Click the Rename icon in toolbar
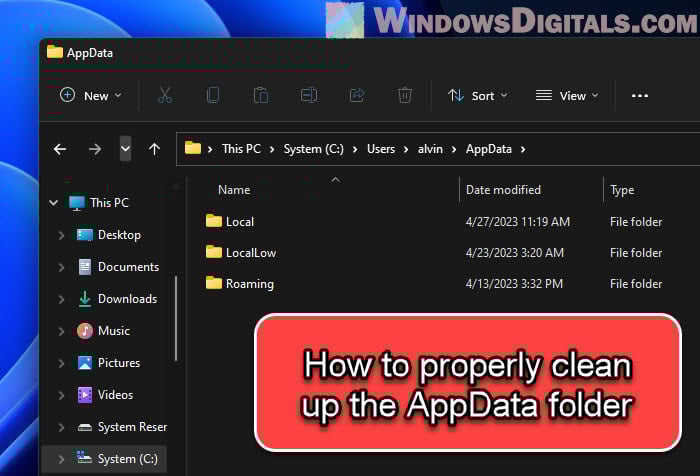 click(309, 96)
